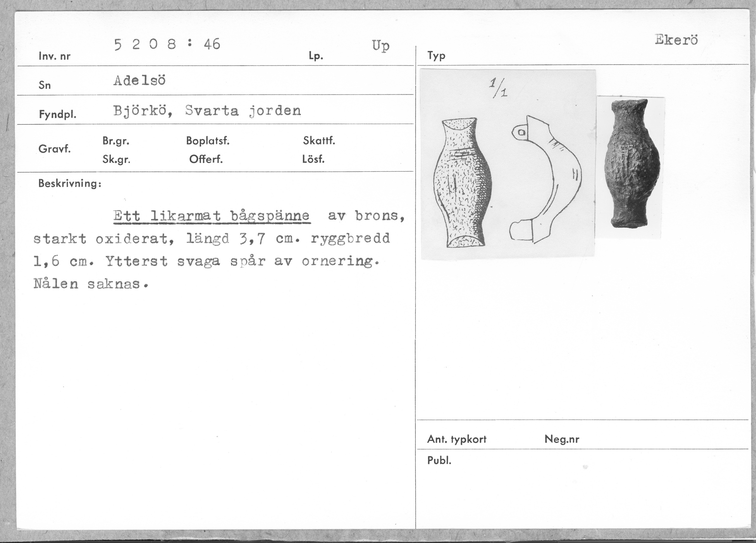The image size is (756, 543).
Task: Click the inventory number 5208:46
Action: (167, 44)
